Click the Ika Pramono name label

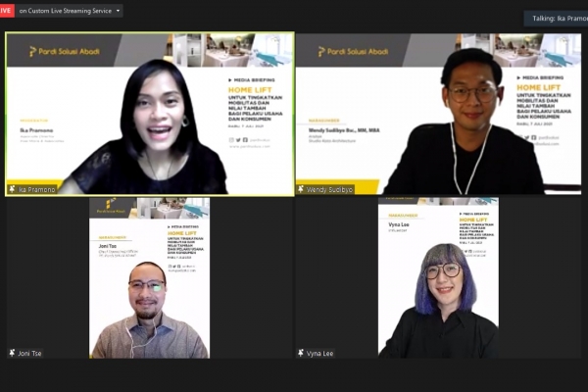tap(37, 189)
